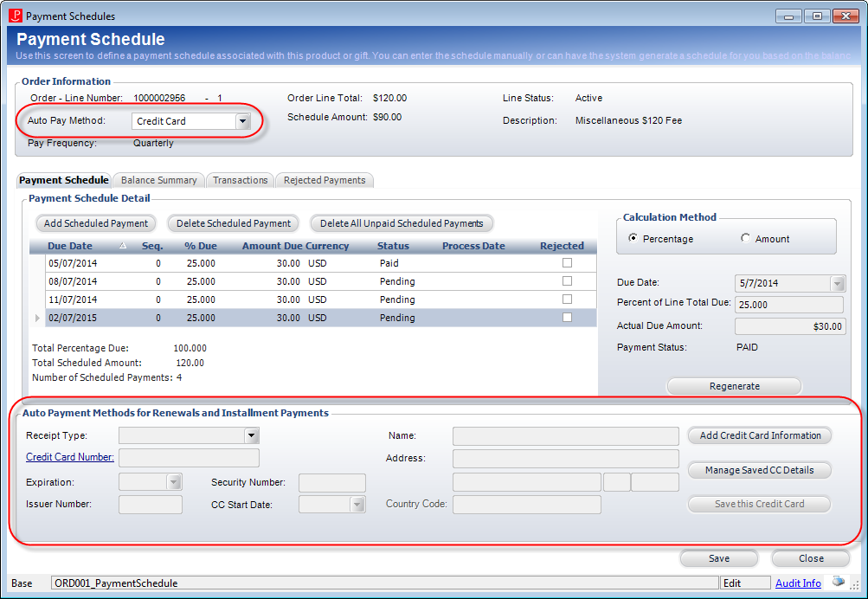The width and height of the screenshot is (868, 599).
Task: Click the Payment Schedules app icon in title bar
Action: click(15, 16)
